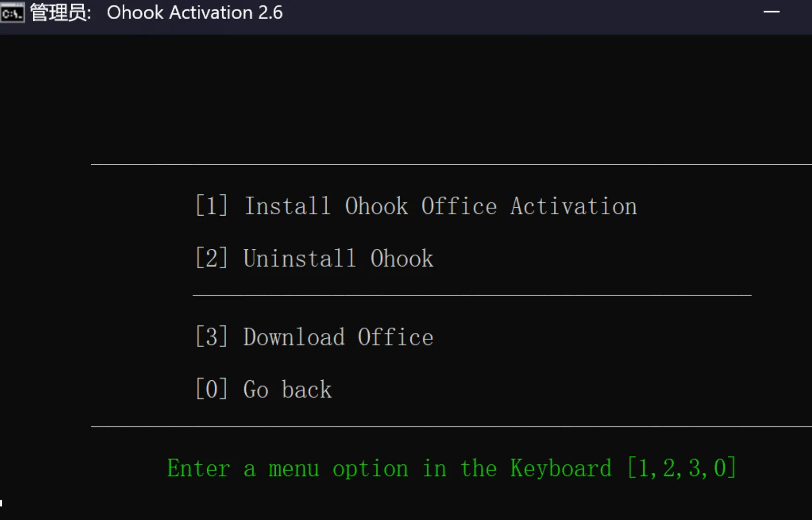This screenshot has height=520, width=812.
Task: Click the green [1,2,3,0] key list
Action: coord(681,468)
